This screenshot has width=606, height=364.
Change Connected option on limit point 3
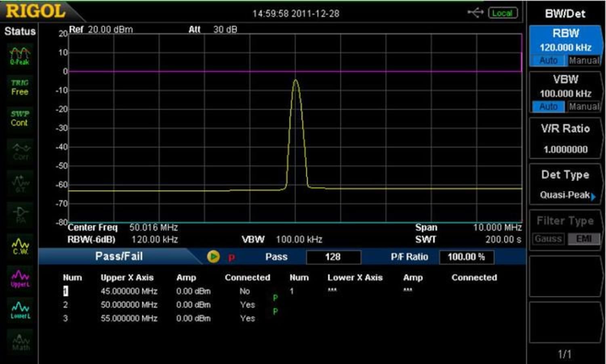point(247,318)
